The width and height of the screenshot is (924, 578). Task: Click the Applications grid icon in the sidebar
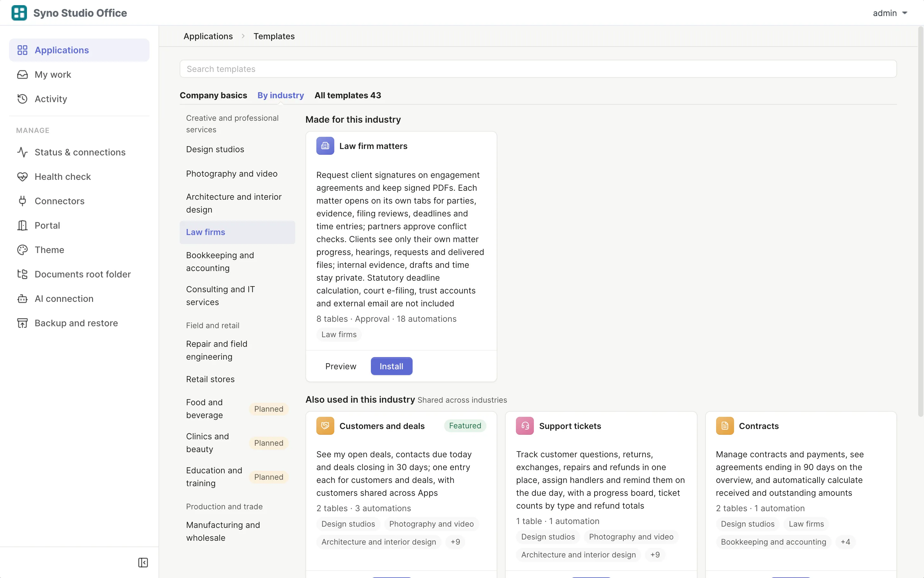[22, 50]
